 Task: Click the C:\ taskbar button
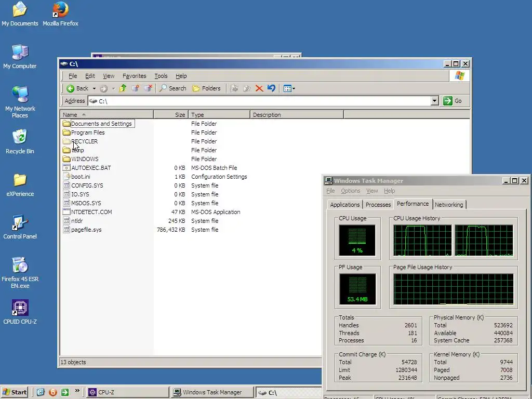click(x=288, y=392)
